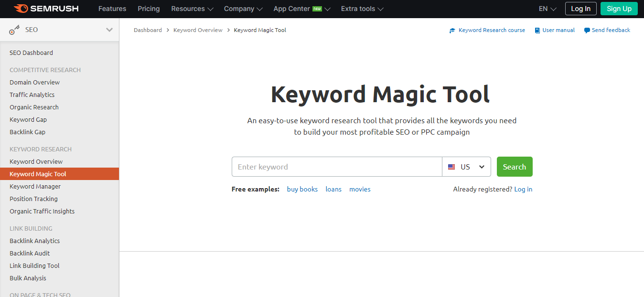The image size is (644, 297).
Task: Click the graduation cap Keyword Research course icon
Action: pyautogui.click(x=452, y=31)
